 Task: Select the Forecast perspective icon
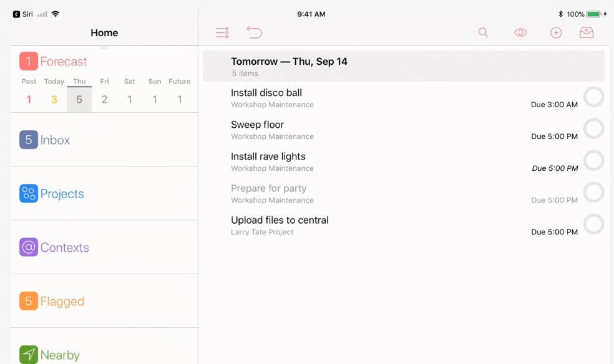click(28, 61)
